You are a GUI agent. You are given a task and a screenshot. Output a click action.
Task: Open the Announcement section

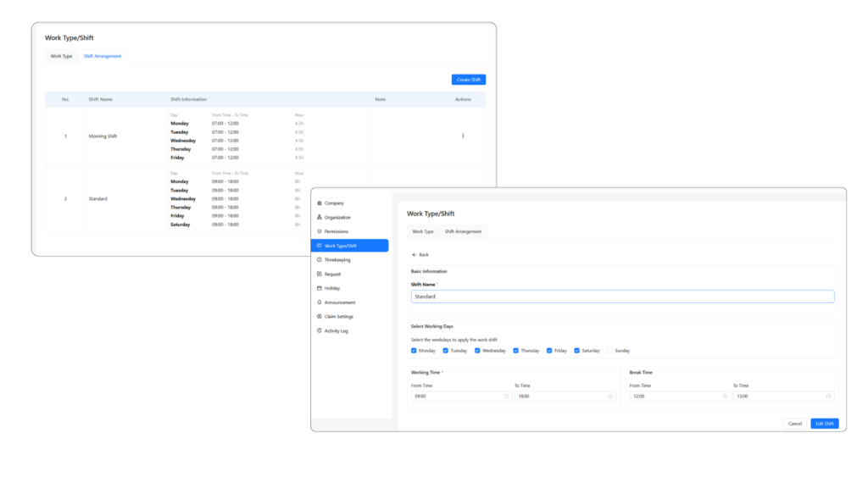pos(339,302)
